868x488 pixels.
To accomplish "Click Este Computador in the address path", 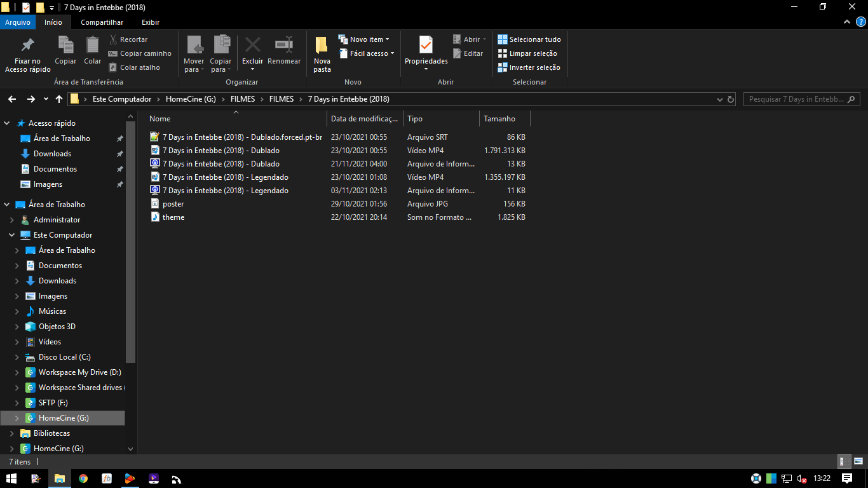I will (x=122, y=99).
